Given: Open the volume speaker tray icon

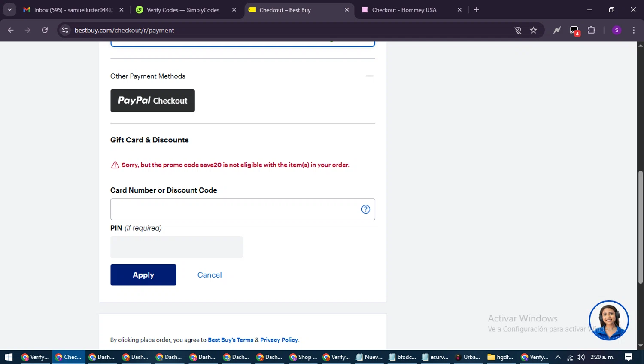Looking at the screenshot, I should [x=581, y=357].
